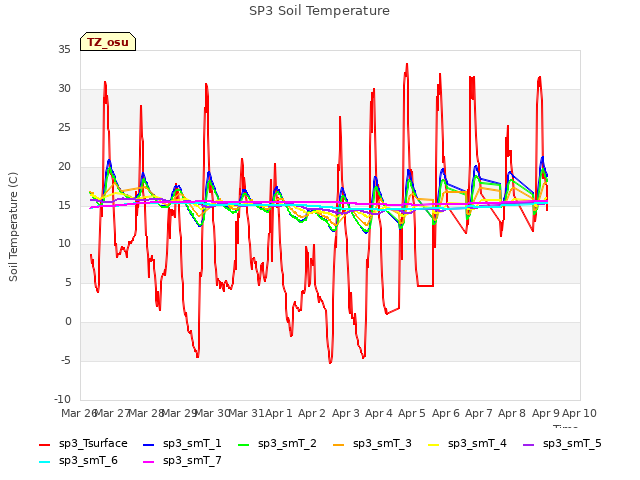Click the Mar 30 x-axis tick label

click(212, 413)
